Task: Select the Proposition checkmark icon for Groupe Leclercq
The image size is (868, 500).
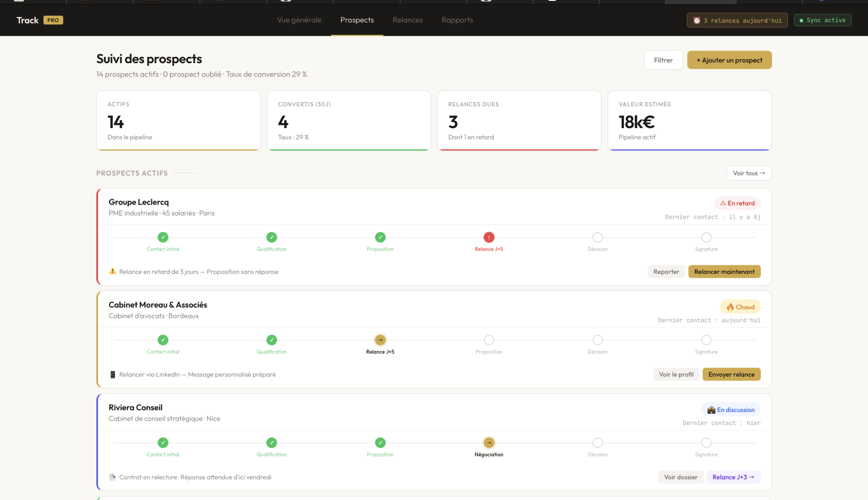Action: pos(380,237)
